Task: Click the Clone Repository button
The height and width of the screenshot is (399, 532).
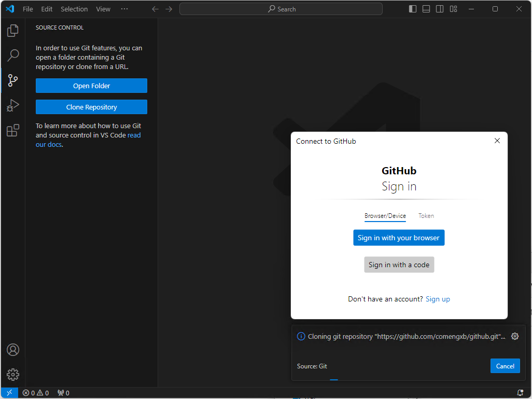Action: point(91,107)
